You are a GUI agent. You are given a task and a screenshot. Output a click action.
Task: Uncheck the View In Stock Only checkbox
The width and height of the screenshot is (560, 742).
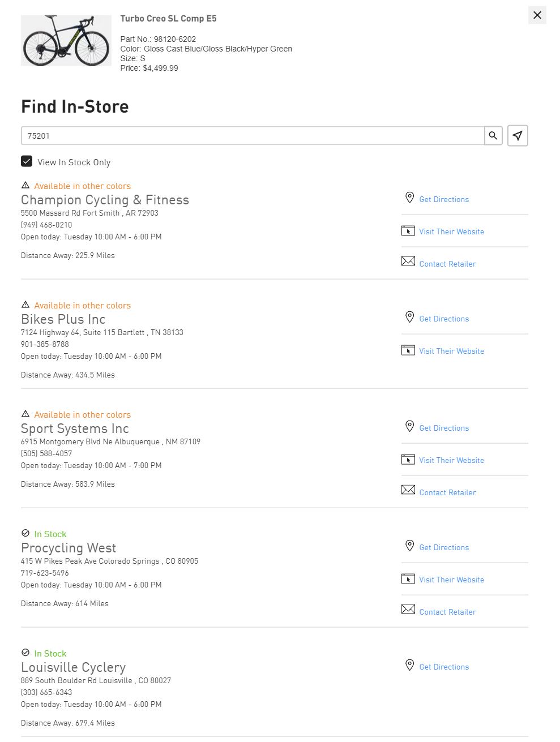click(x=27, y=161)
